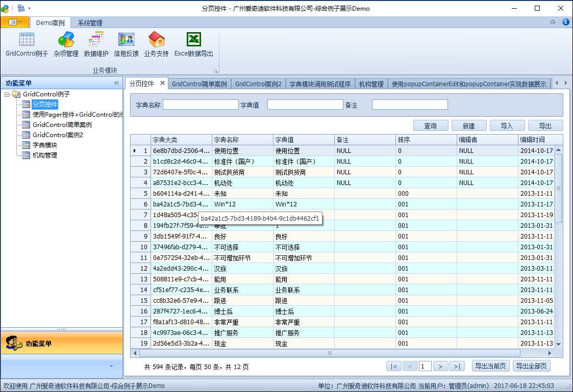Focus the 字典值 input field
Image resolution: width=573 pixels, height=392 pixels.
pos(305,104)
